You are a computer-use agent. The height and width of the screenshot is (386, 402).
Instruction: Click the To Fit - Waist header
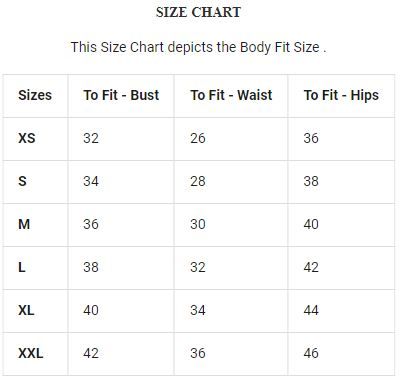tap(231, 95)
